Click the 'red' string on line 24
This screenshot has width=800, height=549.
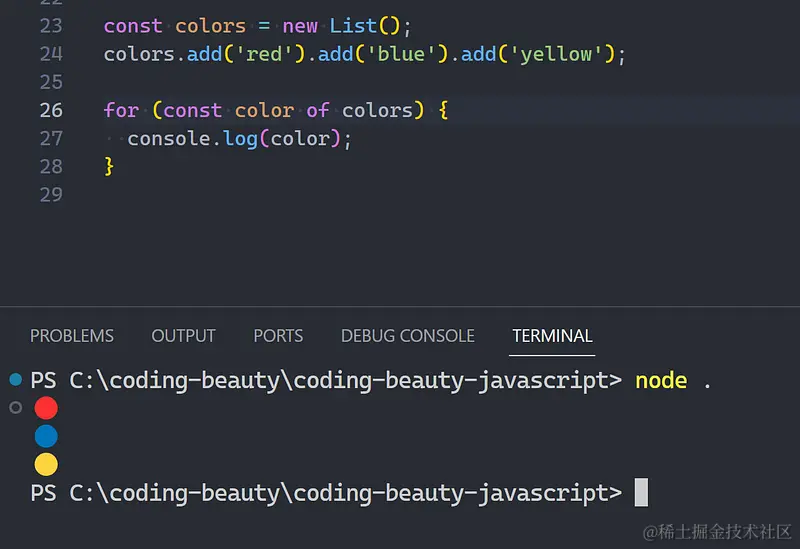[x=264, y=54]
